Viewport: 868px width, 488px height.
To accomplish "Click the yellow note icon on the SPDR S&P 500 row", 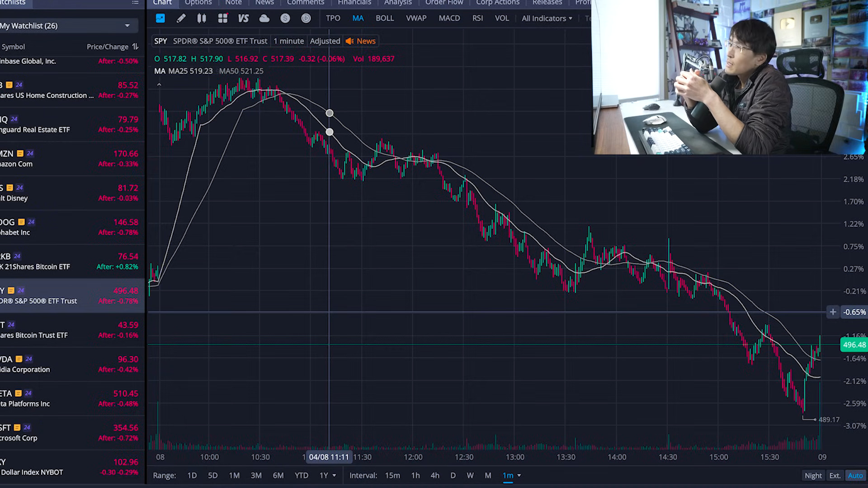I will pyautogui.click(x=11, y=291).
